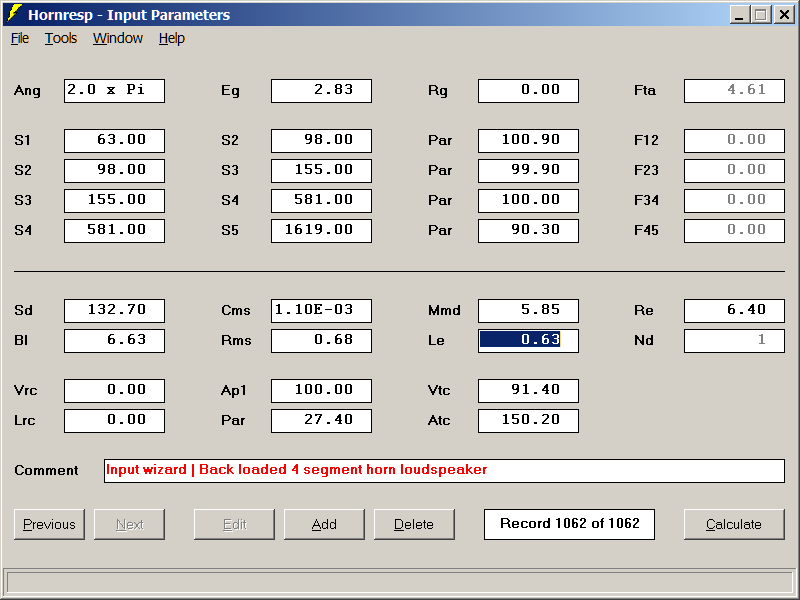Click the F45 label
Screen dimensions: 800x600
tap(646, 231)
